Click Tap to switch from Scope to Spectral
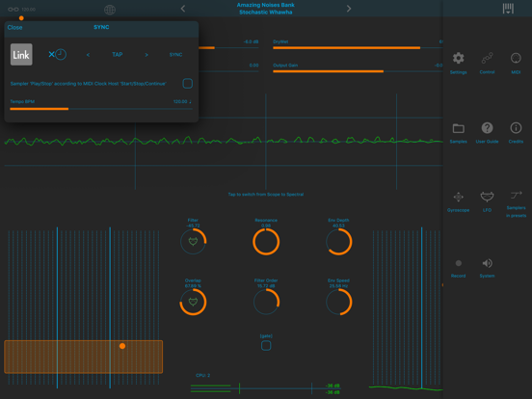532x399 pixels. pos(266,195)
